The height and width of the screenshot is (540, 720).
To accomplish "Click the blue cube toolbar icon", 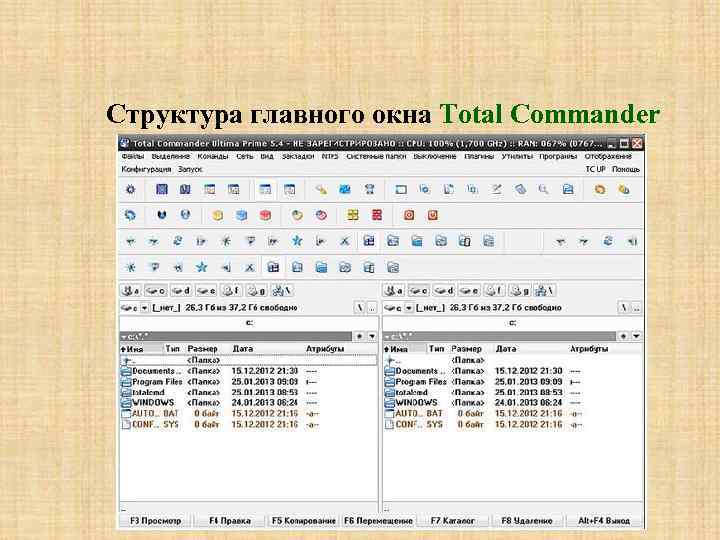I will (x=242, y=215).
